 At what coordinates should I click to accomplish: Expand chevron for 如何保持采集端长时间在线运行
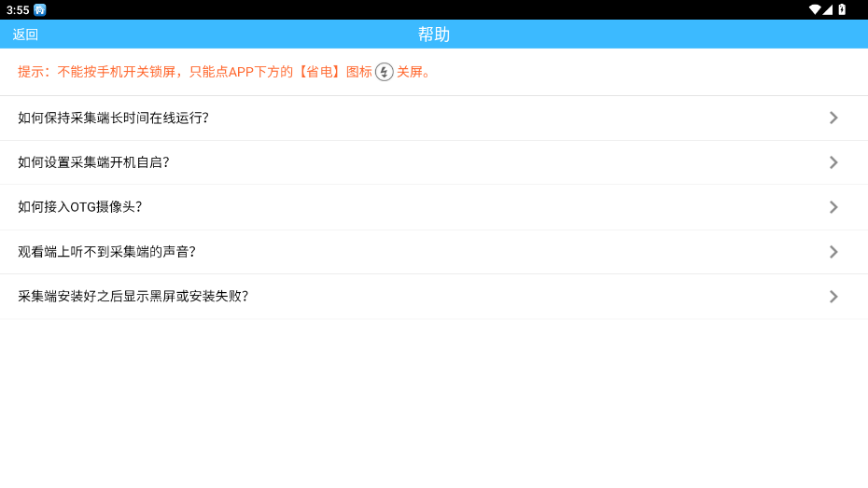coord(833,118)
